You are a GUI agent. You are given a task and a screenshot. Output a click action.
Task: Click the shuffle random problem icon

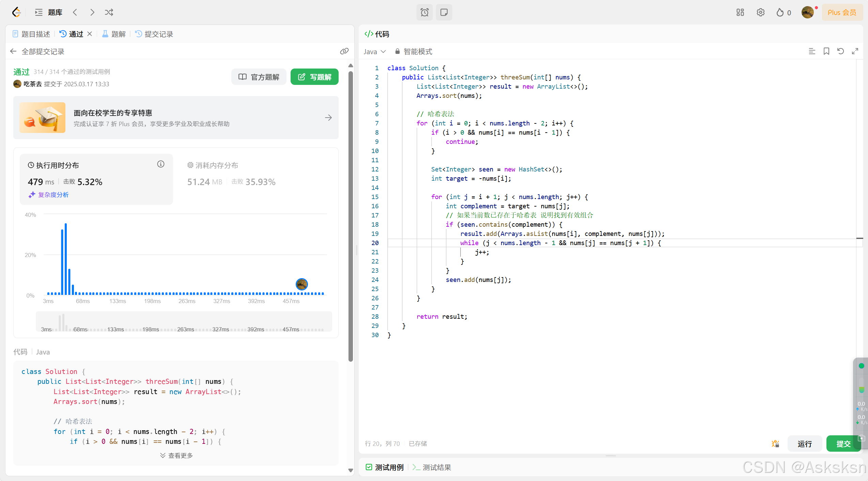(x=109, y=13)
